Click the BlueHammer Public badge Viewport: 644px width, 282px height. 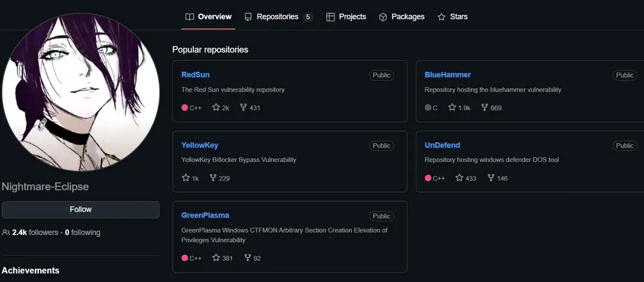pos(625,75)
